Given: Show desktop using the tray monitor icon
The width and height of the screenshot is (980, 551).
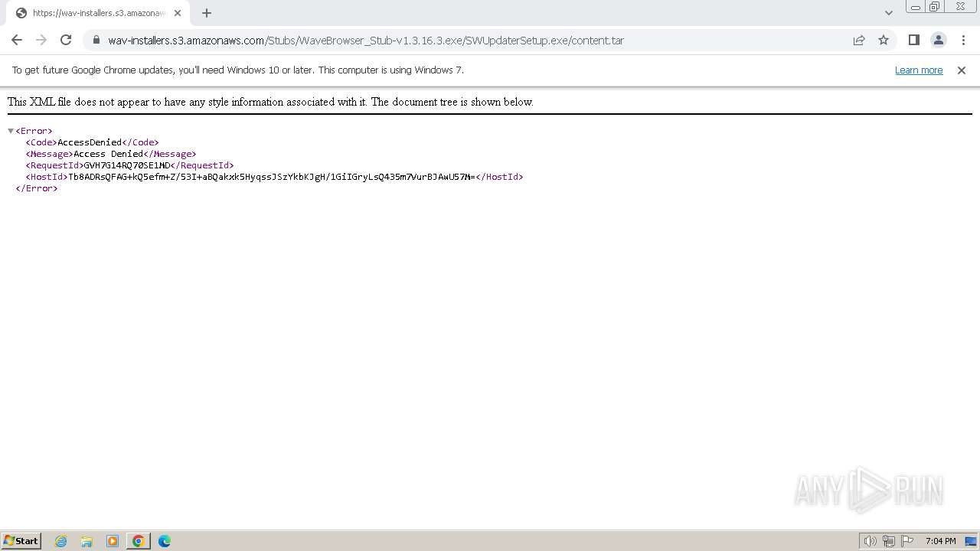Looking at the screenshot, I should (x=971, y=541).
